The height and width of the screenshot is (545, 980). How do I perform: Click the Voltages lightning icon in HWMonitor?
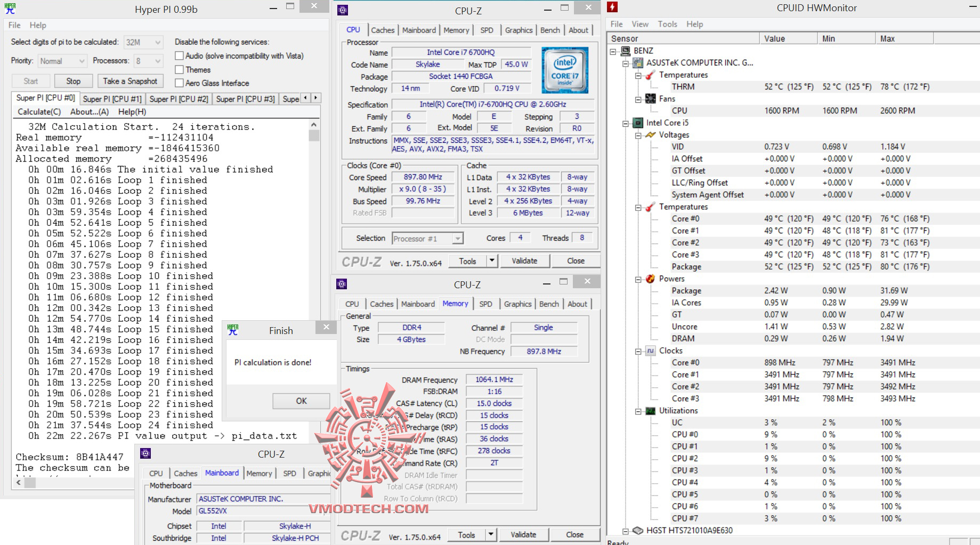pos(650,135)
